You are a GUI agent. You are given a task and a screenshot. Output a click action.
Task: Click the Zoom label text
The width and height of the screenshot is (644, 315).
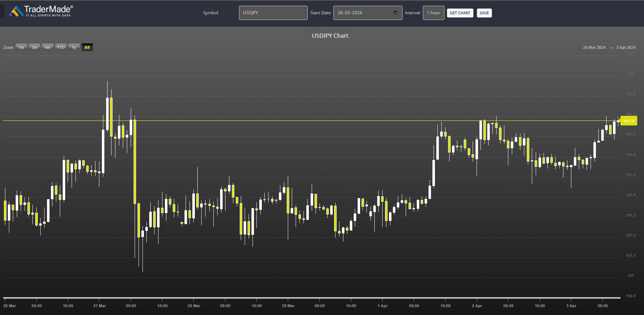[x=8, y=47]
